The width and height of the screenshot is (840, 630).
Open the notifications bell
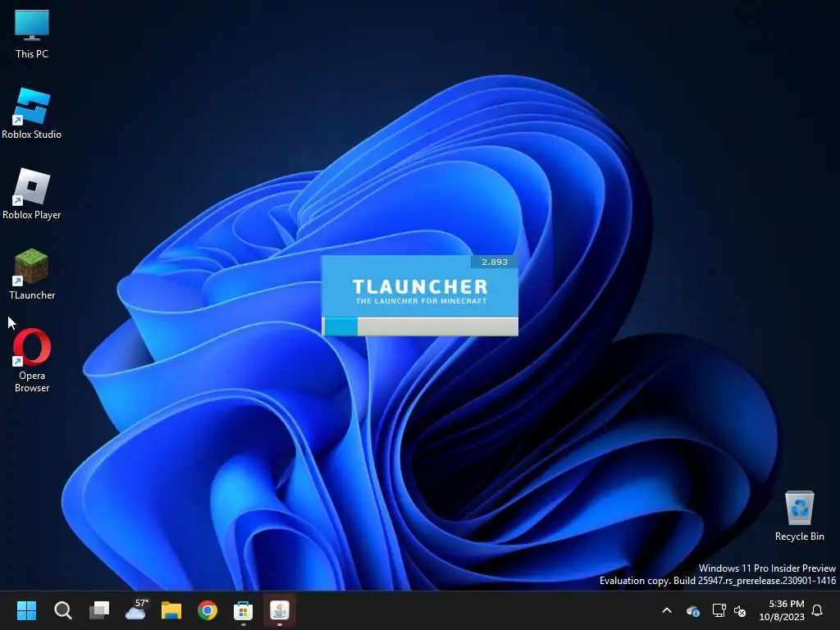pos(818,610)
